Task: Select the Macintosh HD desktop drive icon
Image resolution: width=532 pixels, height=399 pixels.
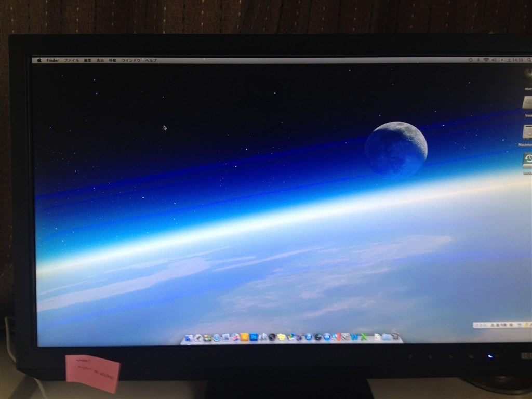Action: click(x=527, y=132)
